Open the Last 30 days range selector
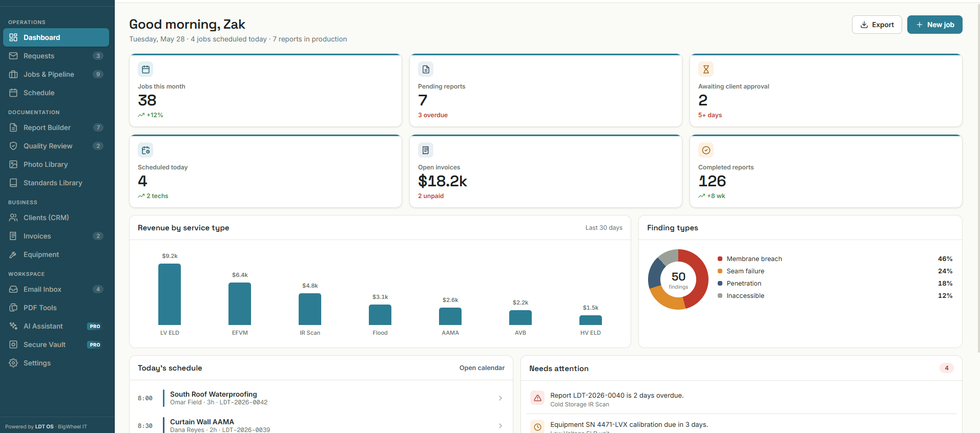 pos(604,228)
